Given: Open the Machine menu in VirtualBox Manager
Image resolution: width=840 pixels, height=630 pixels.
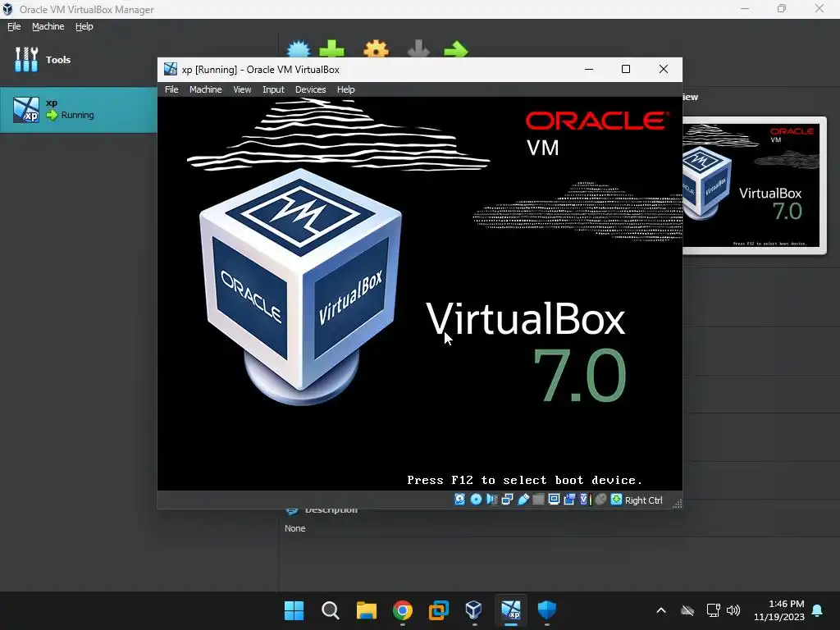Looking at the screenshot, I should (x=48, y=26).
